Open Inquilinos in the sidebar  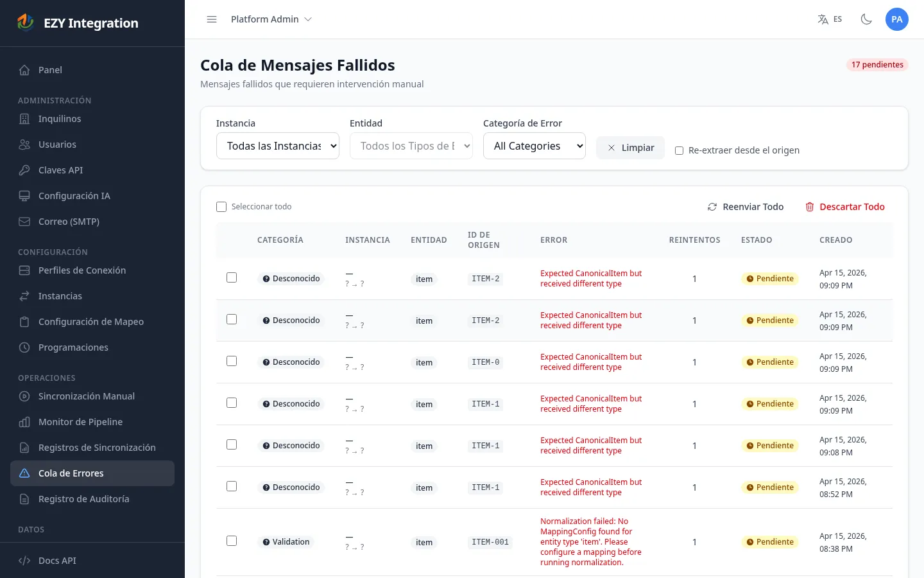click(92, 119)
